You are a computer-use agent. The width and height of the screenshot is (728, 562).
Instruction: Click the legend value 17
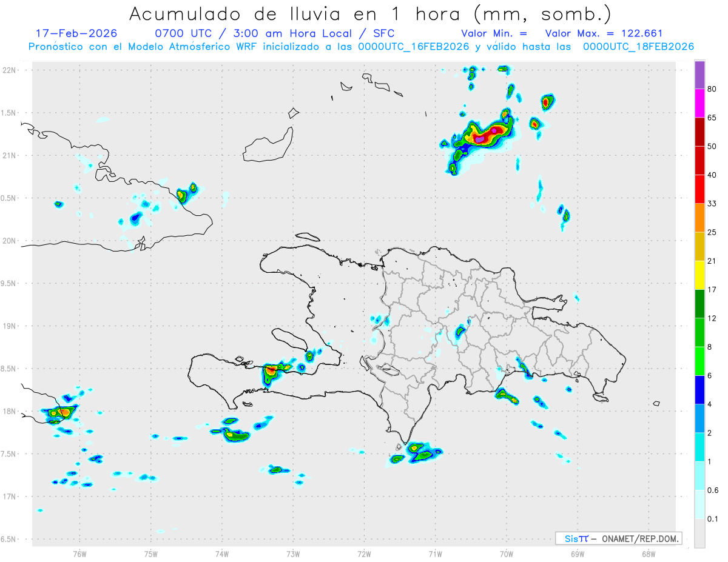click(712, 289)
